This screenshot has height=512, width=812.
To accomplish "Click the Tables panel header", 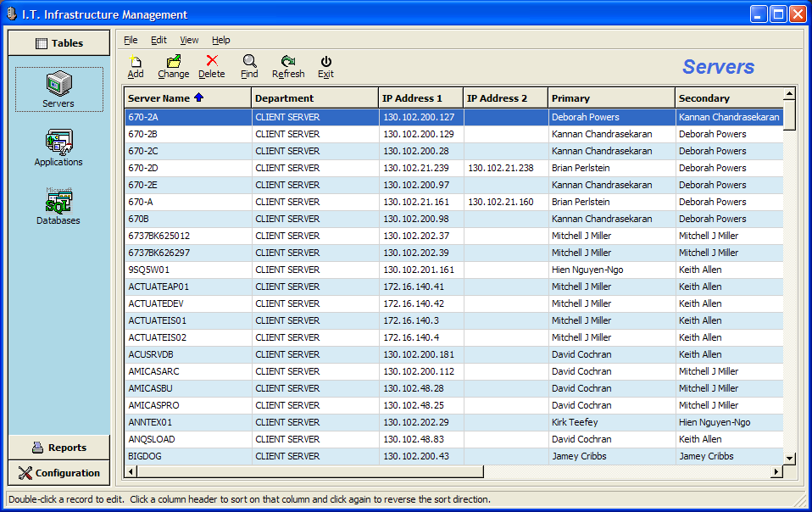I will point(59,43).
